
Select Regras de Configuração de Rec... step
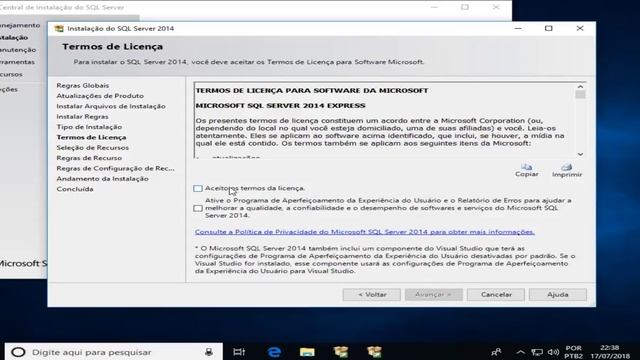(115, 168)
